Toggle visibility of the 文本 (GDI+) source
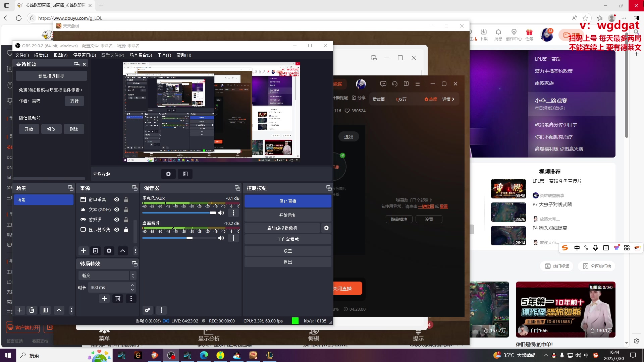644x362 pixels. click(x=117, y=209)
